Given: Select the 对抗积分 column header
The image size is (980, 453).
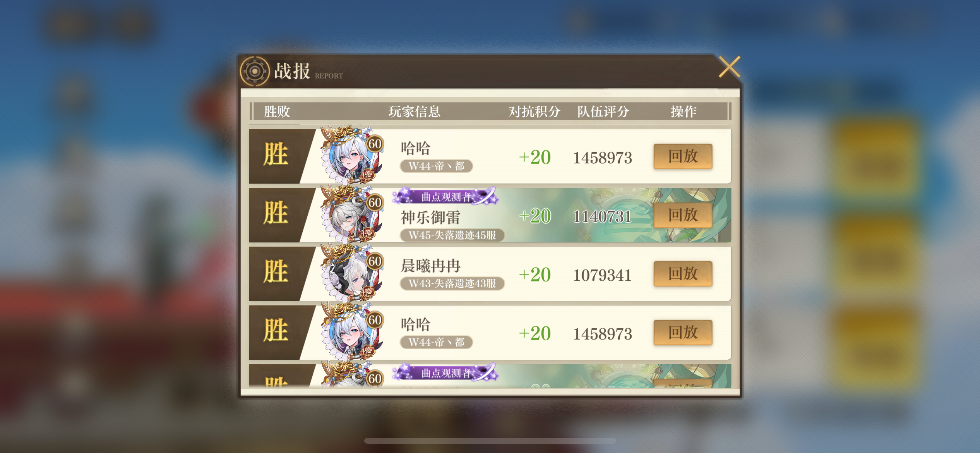Looking at the screenshot, I should (534, 112).
